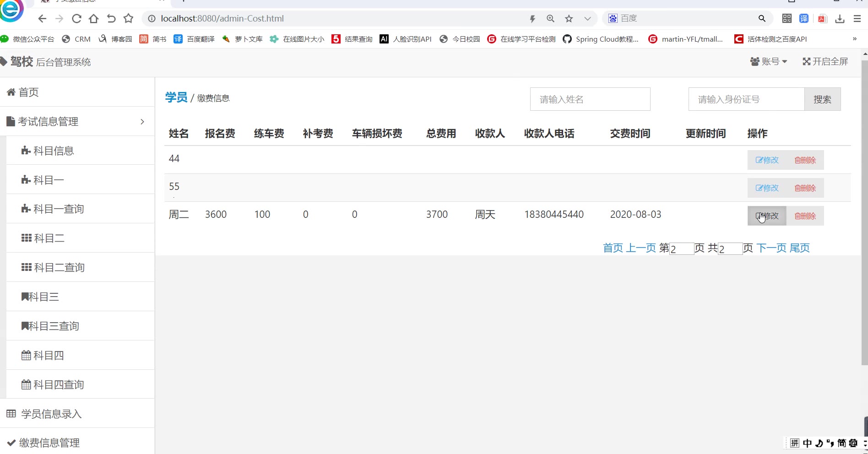Click the translate extension icon

click(x=804, y=19)
